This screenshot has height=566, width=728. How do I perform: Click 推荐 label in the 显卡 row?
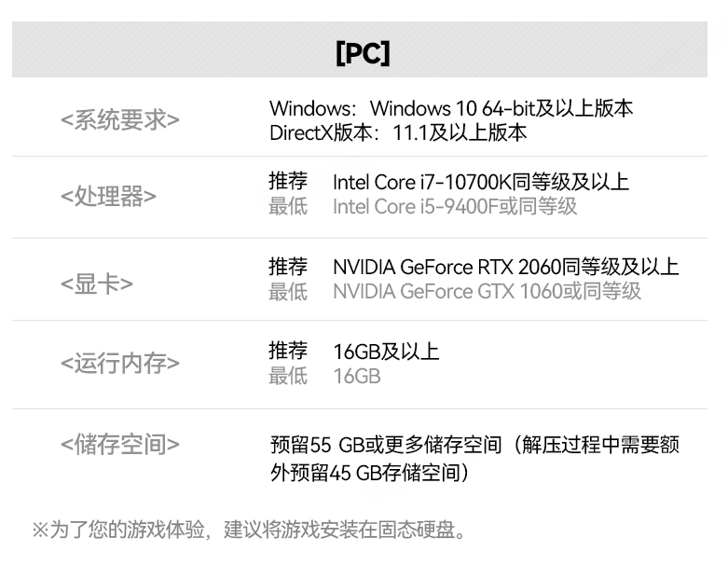coord(288,267)
